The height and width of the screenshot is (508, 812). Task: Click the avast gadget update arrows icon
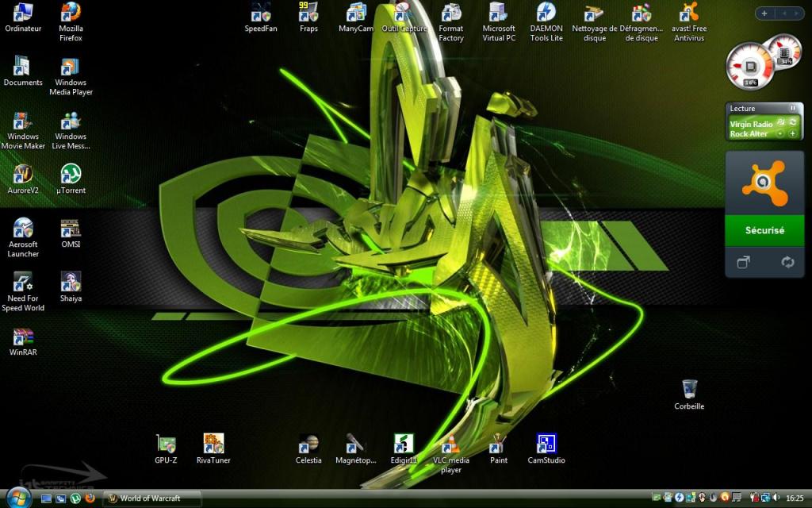pos(787,262)
